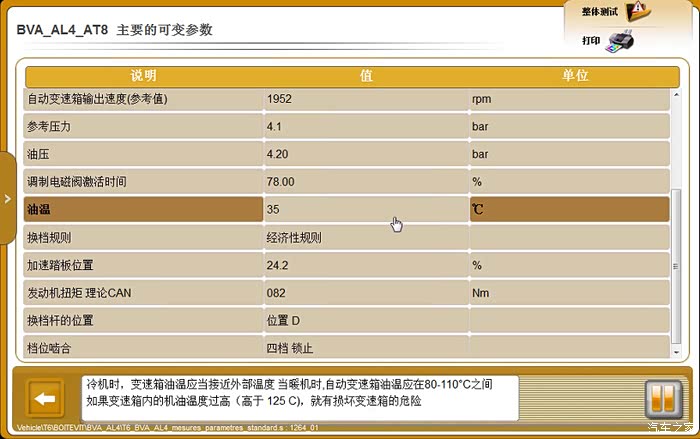Click the back arrow button
700x439 pixels.
[x=43, y=398]
